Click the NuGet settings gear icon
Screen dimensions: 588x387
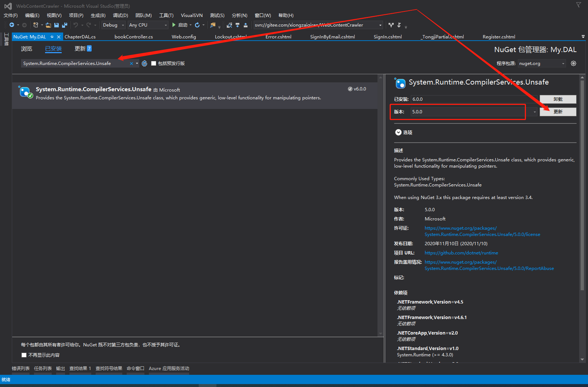tap(574, 64)
